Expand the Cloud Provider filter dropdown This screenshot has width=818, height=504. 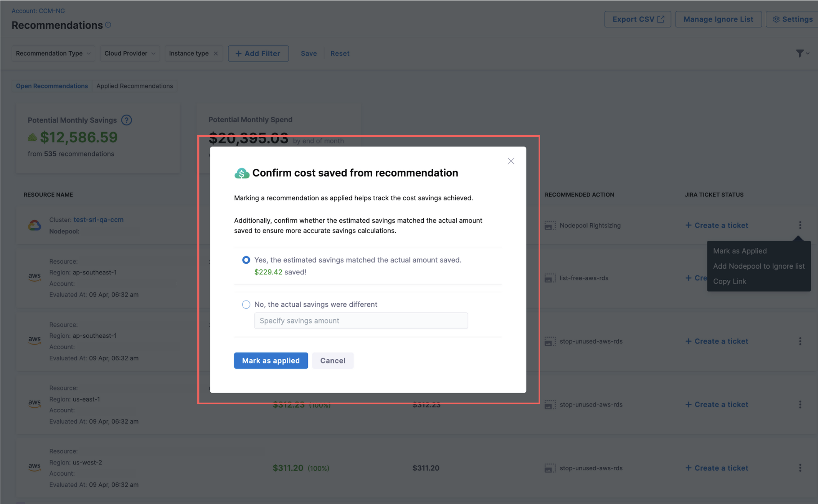(129, 53)
